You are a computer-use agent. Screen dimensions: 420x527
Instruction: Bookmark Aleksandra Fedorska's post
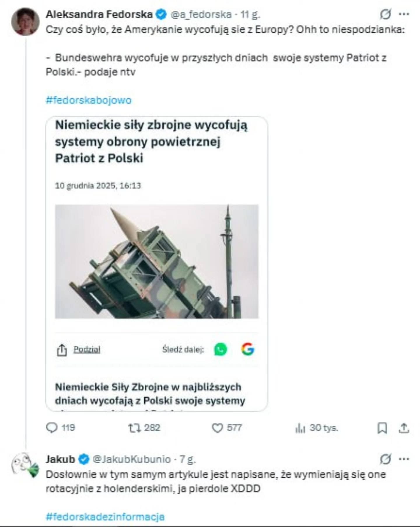(x=382, y=428)
